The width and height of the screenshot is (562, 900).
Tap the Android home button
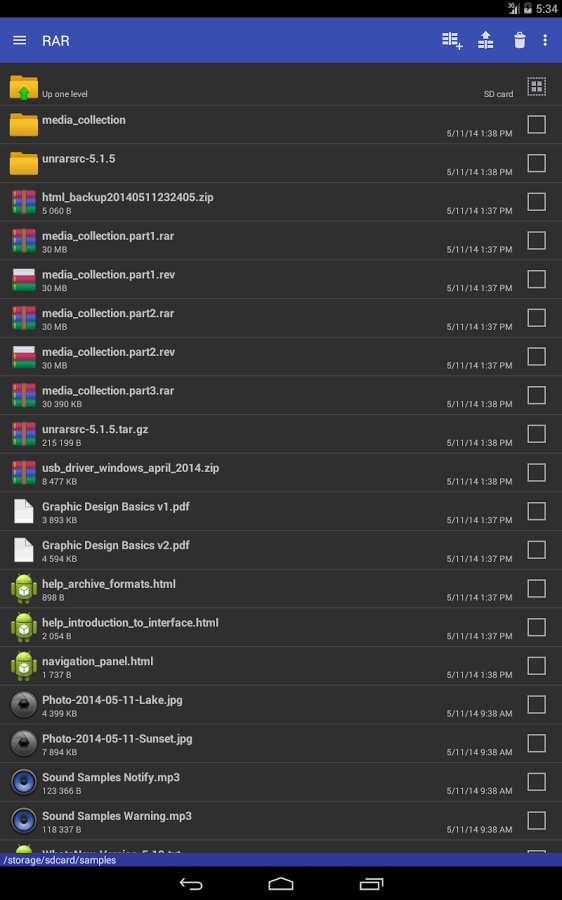[281, 884]
